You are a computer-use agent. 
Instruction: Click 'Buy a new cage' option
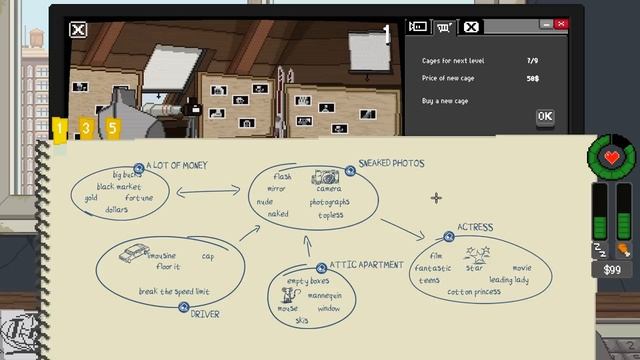click(x=445, y=101)
